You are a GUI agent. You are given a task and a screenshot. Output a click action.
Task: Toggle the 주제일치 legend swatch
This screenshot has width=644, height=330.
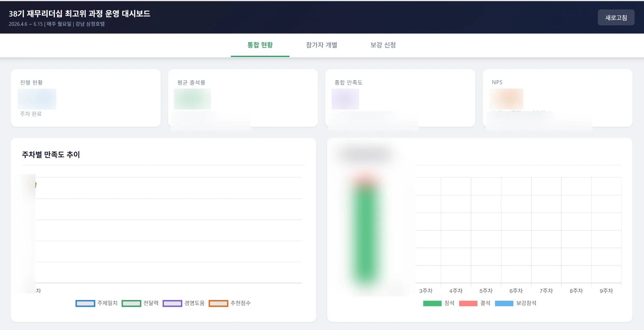click(x=85, y=303)
